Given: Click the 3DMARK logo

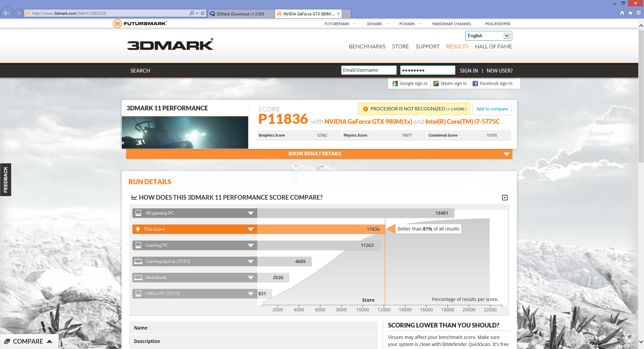Looking at the screenshot, I should [x=170, y=44].
